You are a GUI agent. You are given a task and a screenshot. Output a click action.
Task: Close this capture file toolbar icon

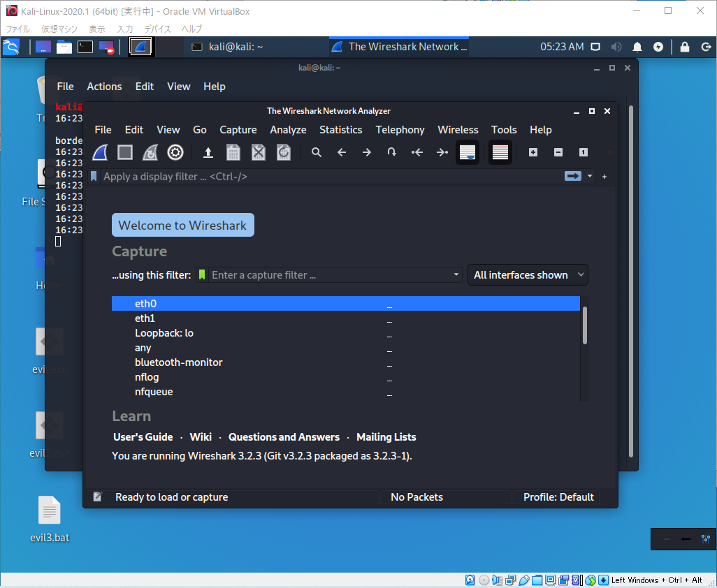[259, 152]
